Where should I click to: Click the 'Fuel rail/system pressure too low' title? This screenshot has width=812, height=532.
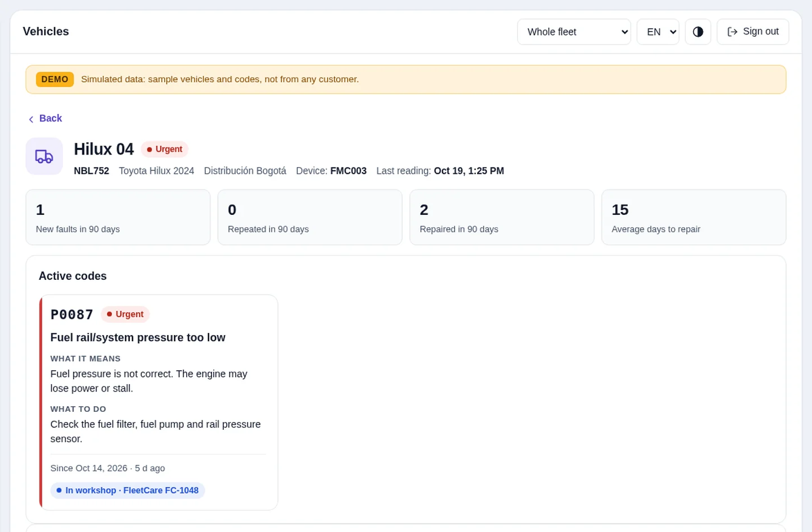coord(138,337)
